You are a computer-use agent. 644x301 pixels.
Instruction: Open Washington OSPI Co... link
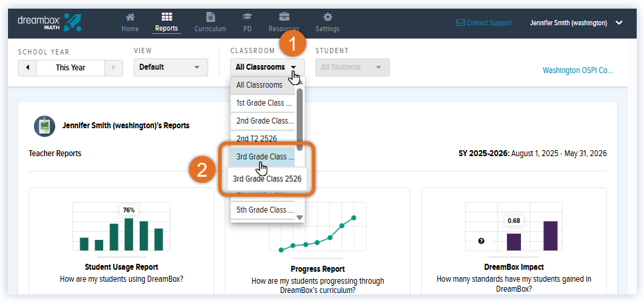pos(578,70)
